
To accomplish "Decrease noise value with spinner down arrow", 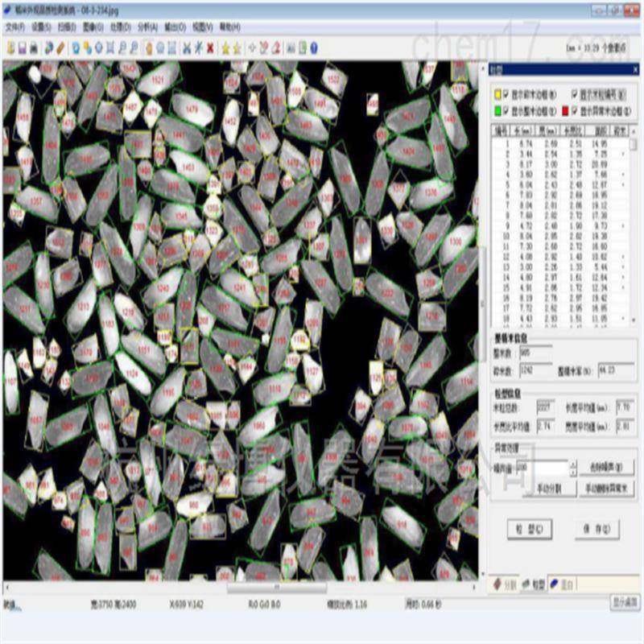I will coord(573,472).
